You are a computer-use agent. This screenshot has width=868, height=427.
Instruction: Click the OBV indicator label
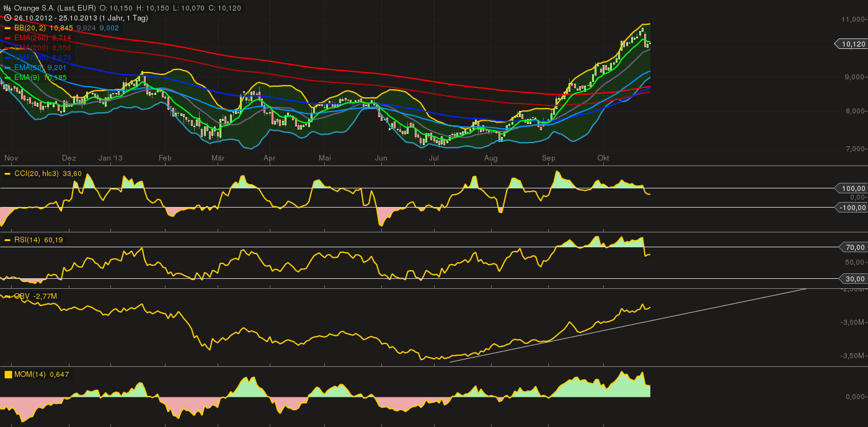pos(22,296)
